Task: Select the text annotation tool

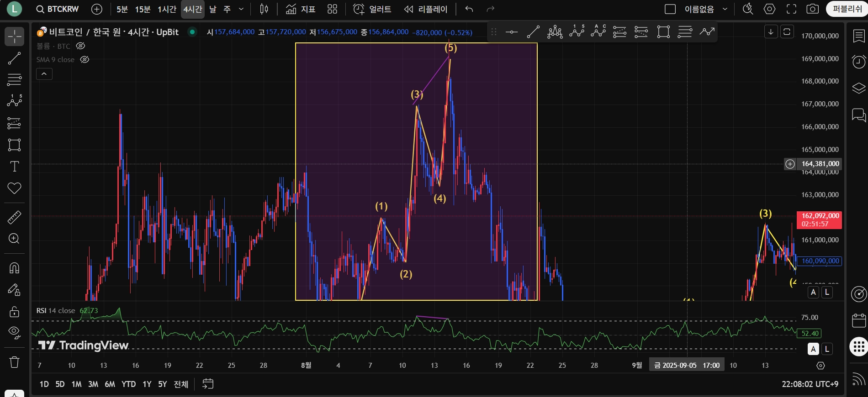Action: [x=14, y=167]
